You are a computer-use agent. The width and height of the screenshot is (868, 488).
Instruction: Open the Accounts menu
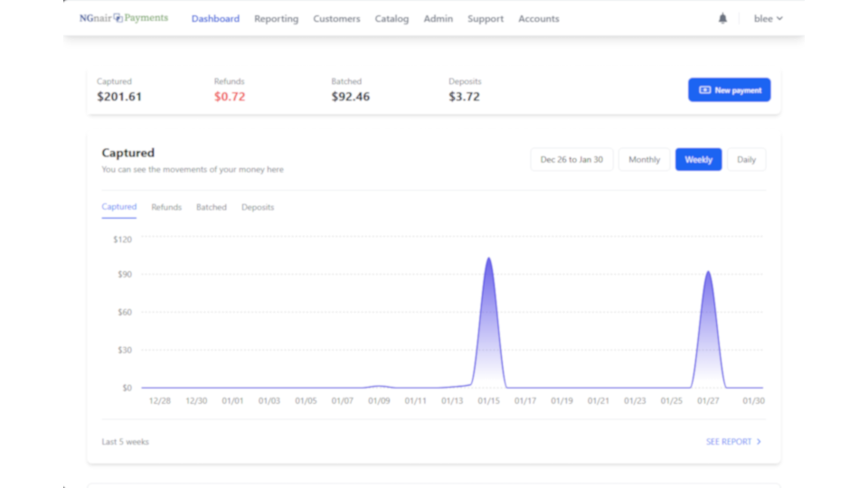tap(539, 19)
